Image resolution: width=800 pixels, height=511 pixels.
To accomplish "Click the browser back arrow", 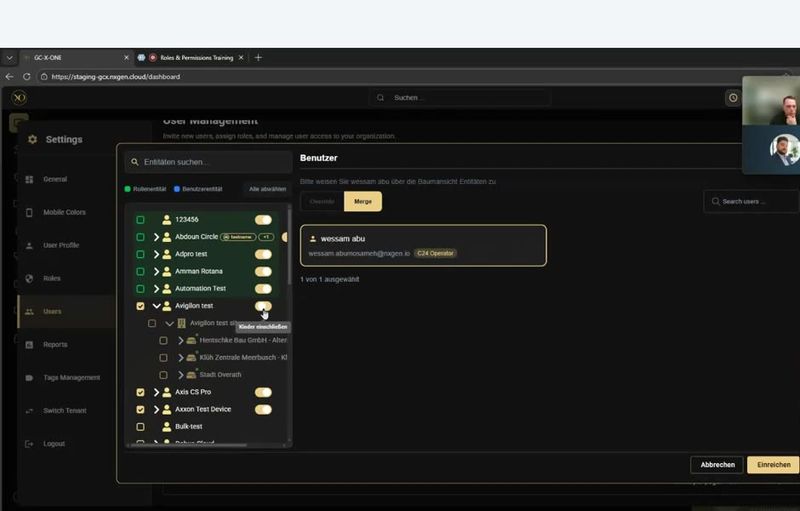I will [9, 76].
